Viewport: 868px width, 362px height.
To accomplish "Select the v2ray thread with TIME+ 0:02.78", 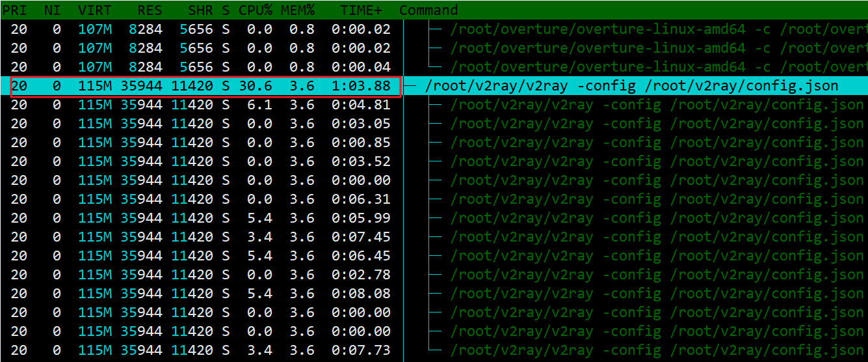I will (434, 275).
